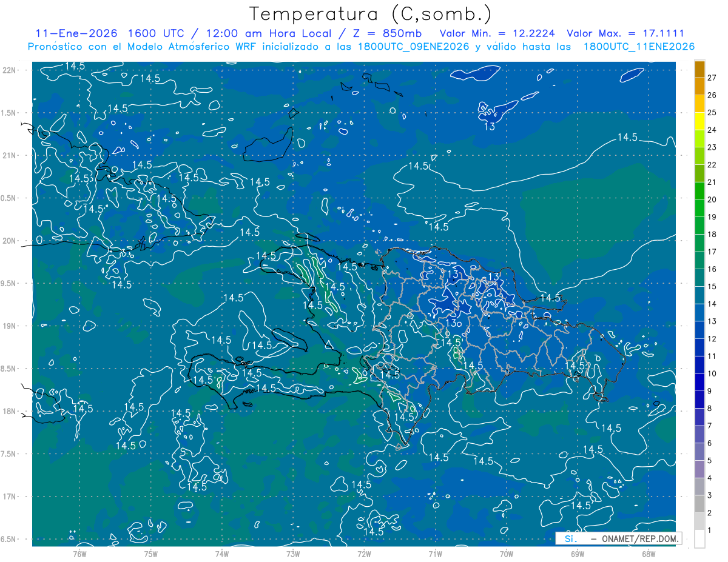Click color scale value "11"

712,356
